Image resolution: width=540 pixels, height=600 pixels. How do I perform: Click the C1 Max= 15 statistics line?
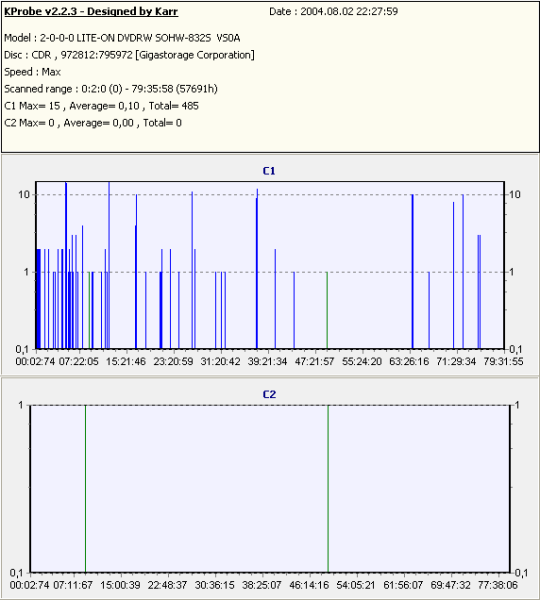pos(101,106)
